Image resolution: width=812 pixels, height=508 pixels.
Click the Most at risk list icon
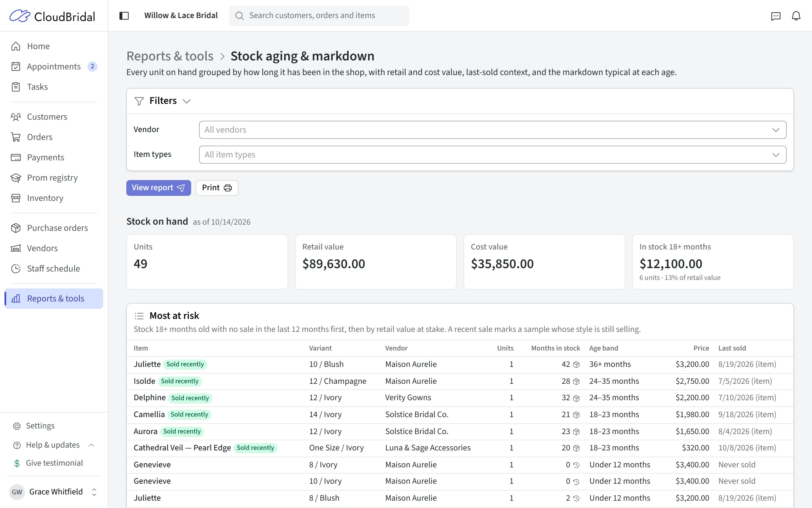click(x=139, y=316)
